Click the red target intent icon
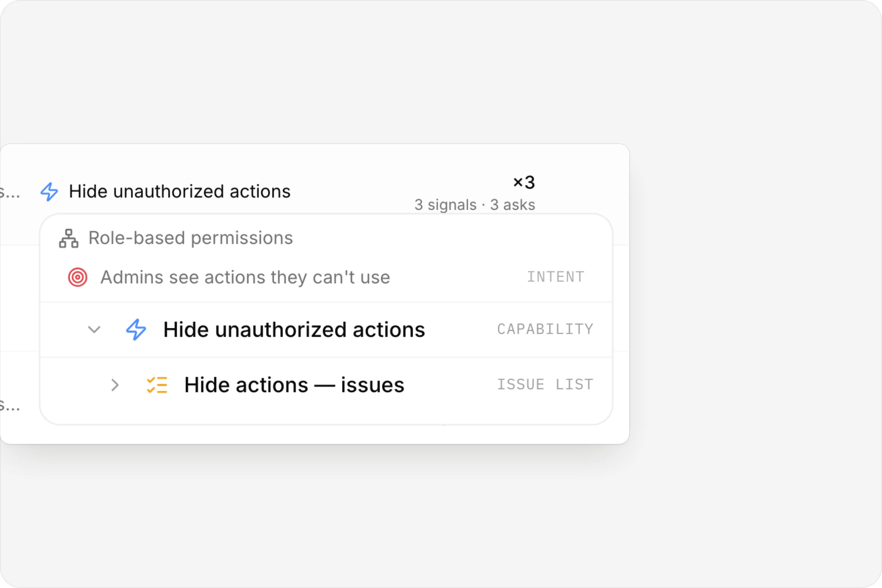The image size is (882, 588). click(78, 277)
